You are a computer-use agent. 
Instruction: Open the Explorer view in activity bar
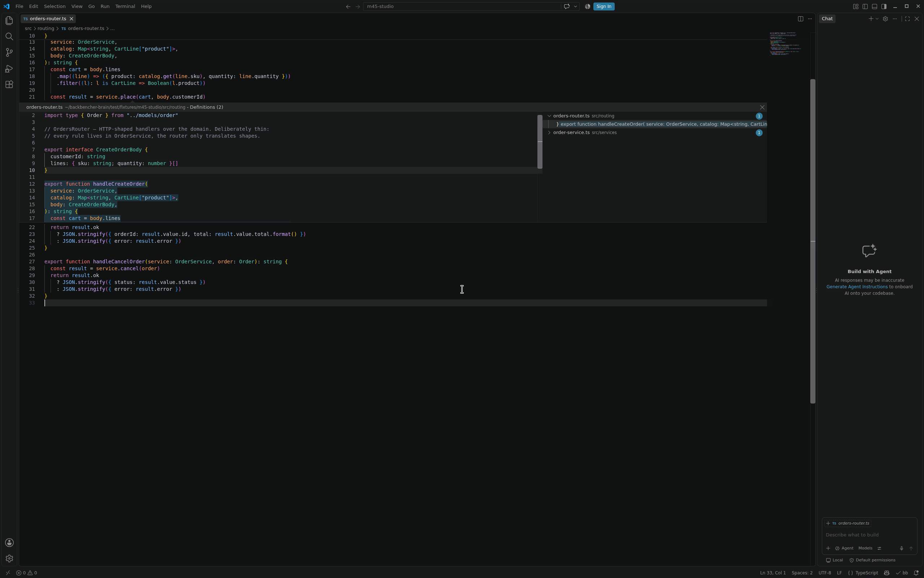click(9, 20)
